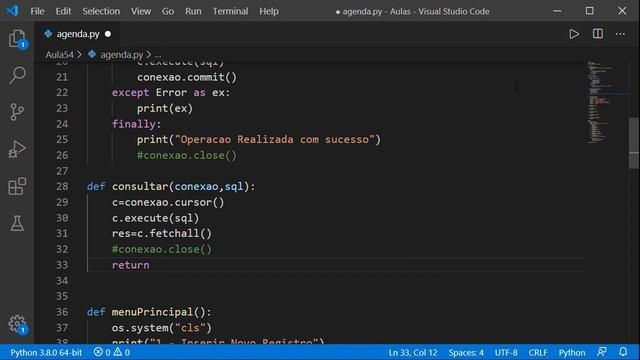This screenshot has height=360, width=640.
Task: Click the vertical editor scrollbar
Action: point(634,143)
